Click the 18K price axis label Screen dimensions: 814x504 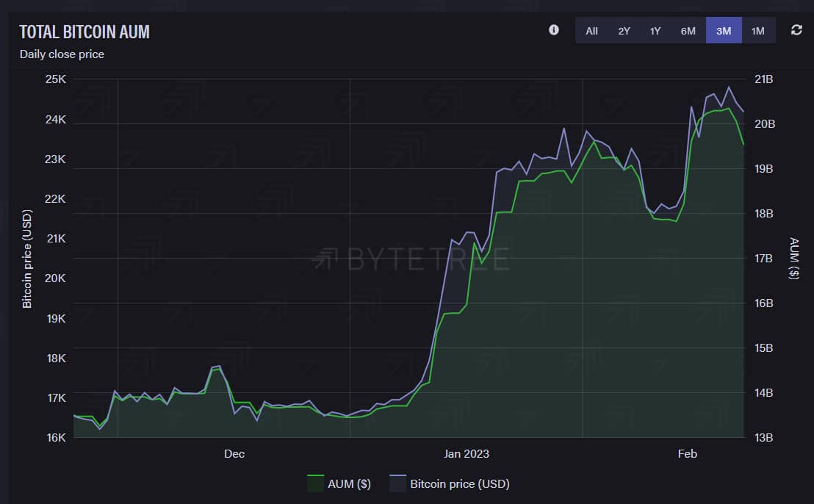click(56, 358)
